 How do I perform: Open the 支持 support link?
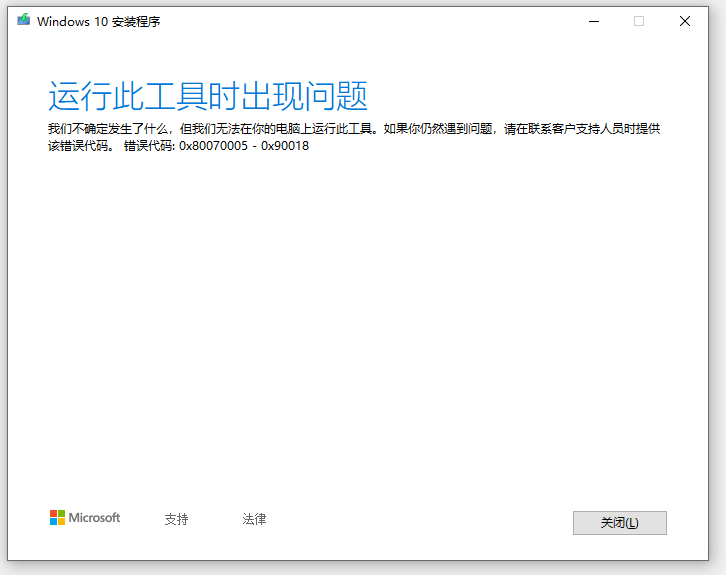coord(176,519)
